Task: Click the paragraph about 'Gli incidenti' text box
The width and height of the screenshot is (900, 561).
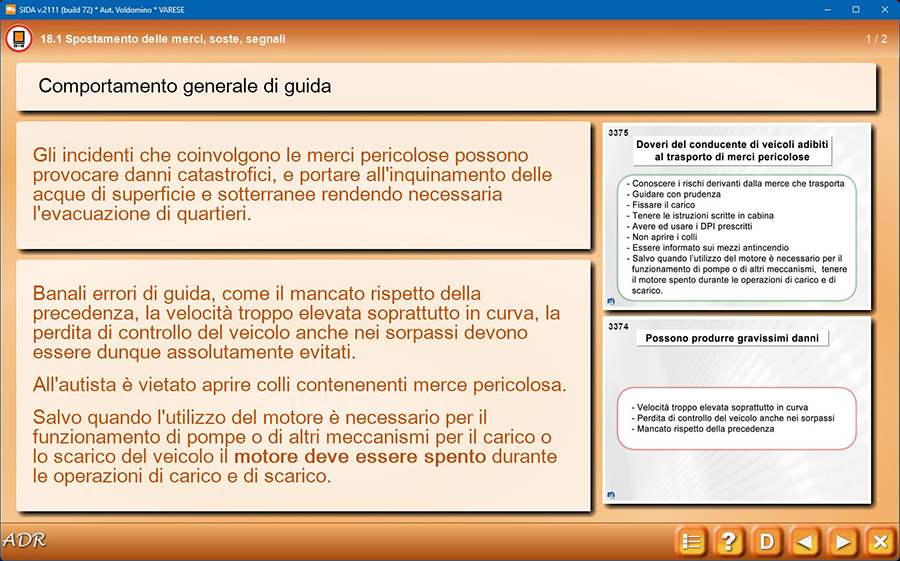Action: (303, 185)
